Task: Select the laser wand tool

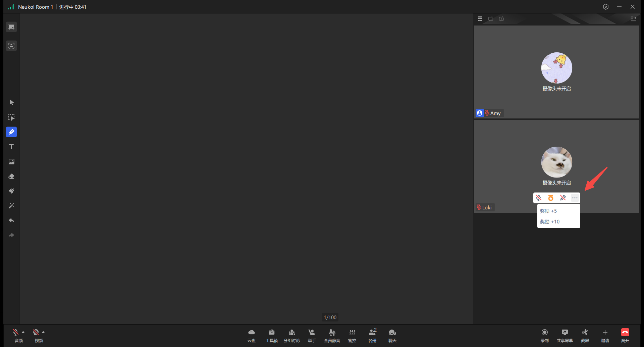Action: coord(11,206)
